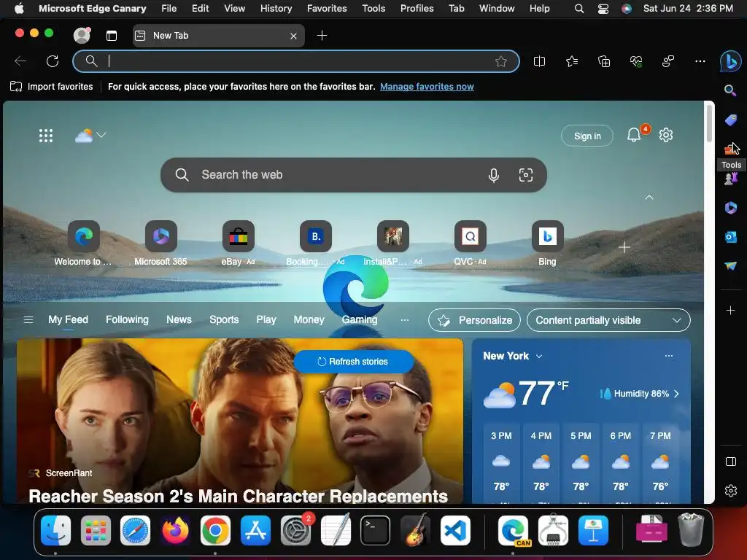This screenshot has height=560, width=747.
Task: Click Manage favorites now link
Action: pos(427,87)
